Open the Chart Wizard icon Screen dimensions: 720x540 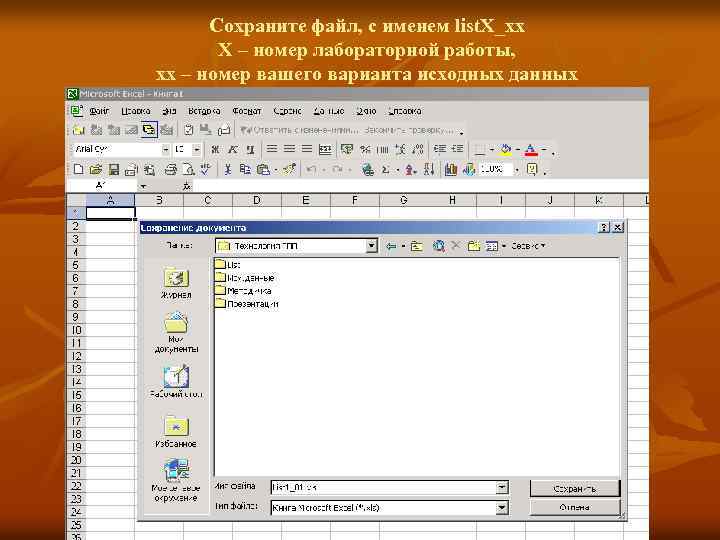[451, 169]
